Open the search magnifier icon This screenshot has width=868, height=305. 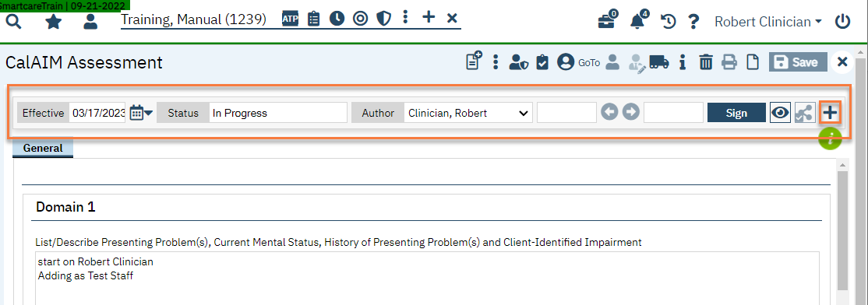pyautogui.click(x=13, y=22)
